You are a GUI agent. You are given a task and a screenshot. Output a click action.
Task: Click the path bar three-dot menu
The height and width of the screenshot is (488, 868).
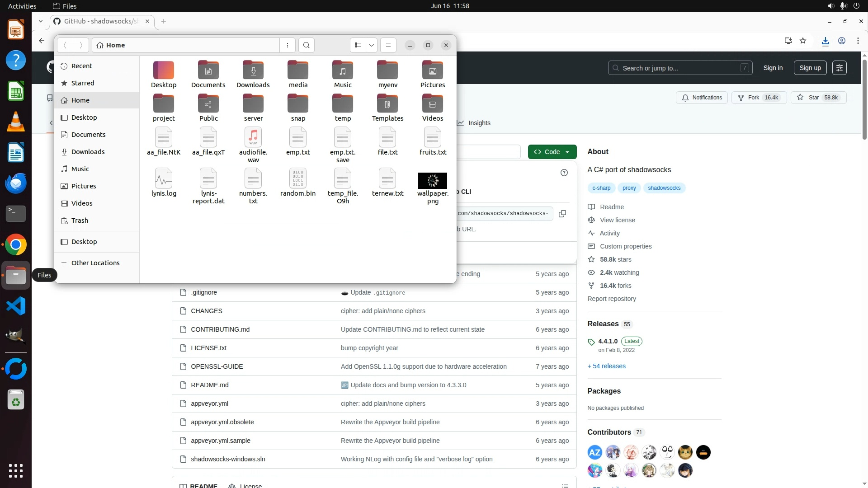pyautogui.click(x=288, y=45)
